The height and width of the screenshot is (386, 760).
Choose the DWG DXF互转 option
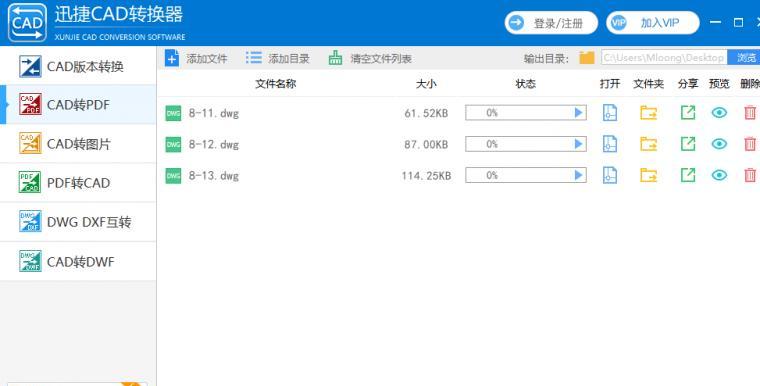tap(78, 222)
